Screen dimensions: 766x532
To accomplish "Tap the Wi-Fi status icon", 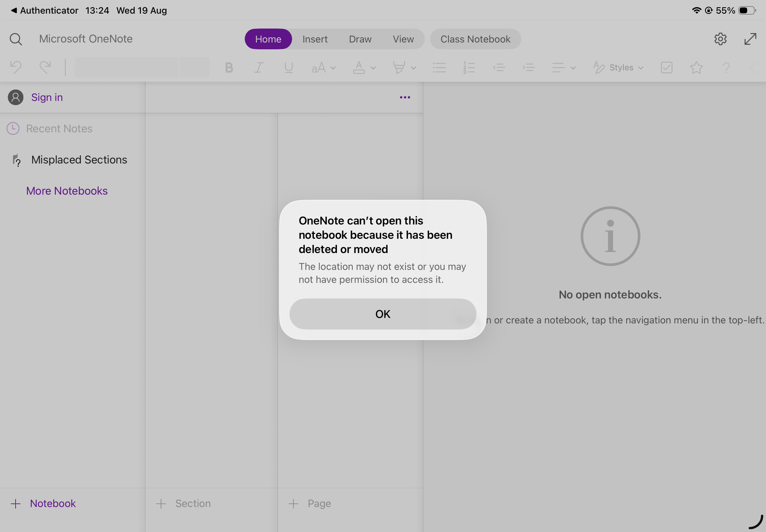I will pyautogui.click(x=697, y=10).
